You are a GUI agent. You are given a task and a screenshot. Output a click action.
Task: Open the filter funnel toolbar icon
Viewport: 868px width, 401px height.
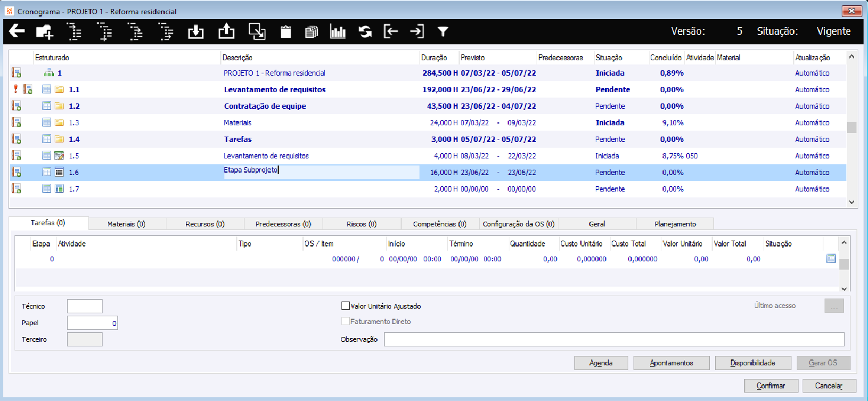pyautogui.click(x=443, y=32)
